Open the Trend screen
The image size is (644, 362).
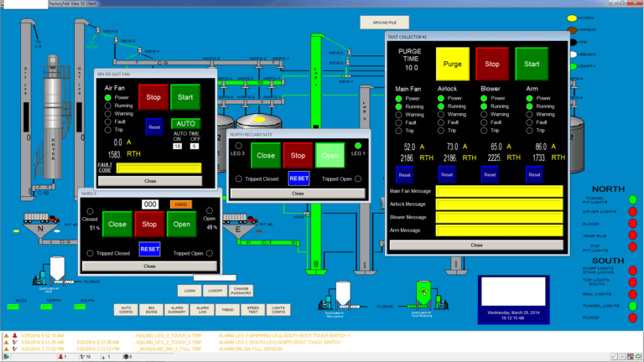(x=227, y=309)
